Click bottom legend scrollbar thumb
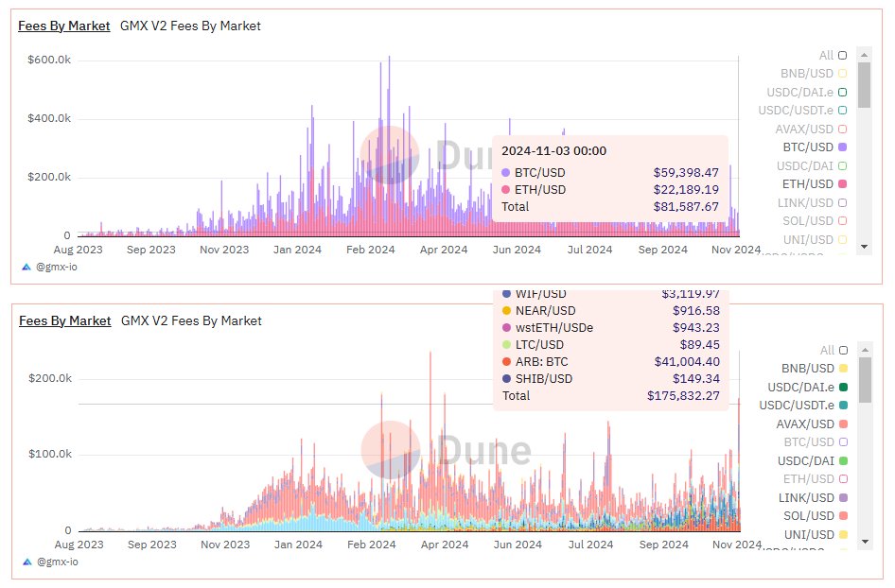This screenshot has height=588, width=895. [x=866, y=380]
